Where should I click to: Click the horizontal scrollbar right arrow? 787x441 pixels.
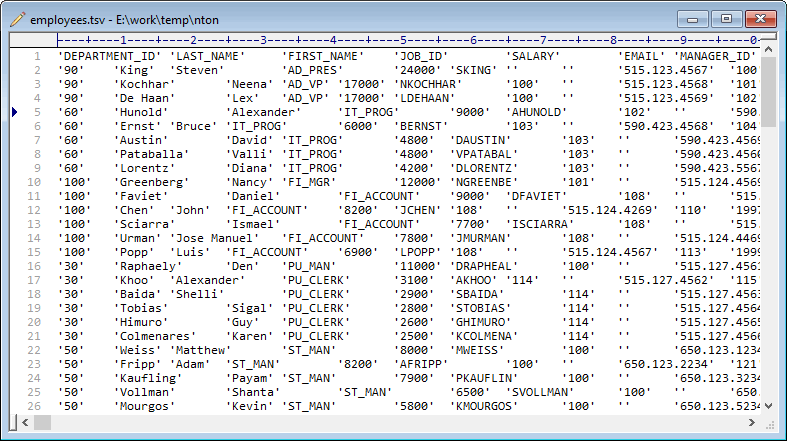pyautogui.click(x=750, y=421)
